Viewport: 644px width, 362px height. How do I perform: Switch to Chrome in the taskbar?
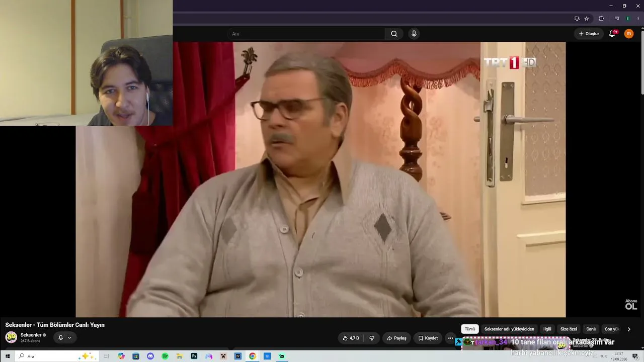pyautogui.click(x=253, y=356)
